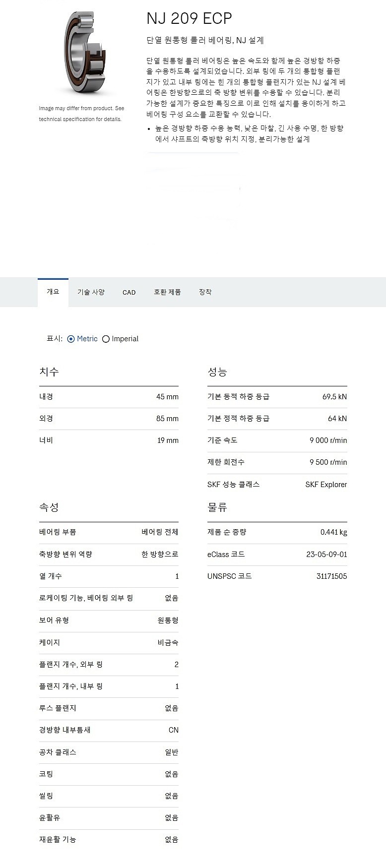Select the Imperial unit radio button

pyautogui.click(x=106, y=339)
